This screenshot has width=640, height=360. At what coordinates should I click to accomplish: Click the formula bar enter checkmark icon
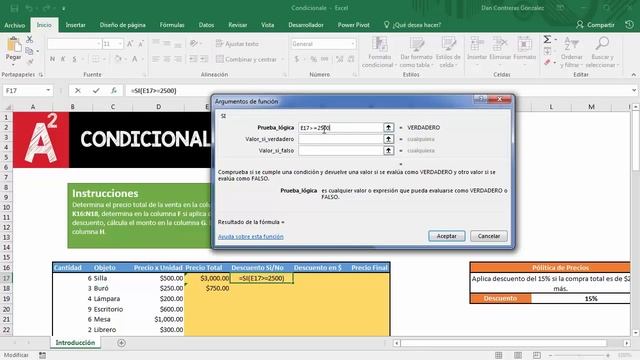point(96,91)
